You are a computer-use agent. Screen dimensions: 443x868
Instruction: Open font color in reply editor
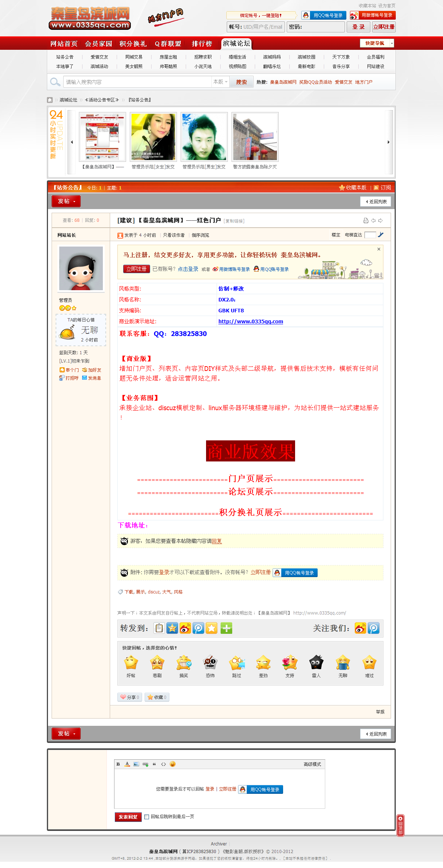(127, 764)
